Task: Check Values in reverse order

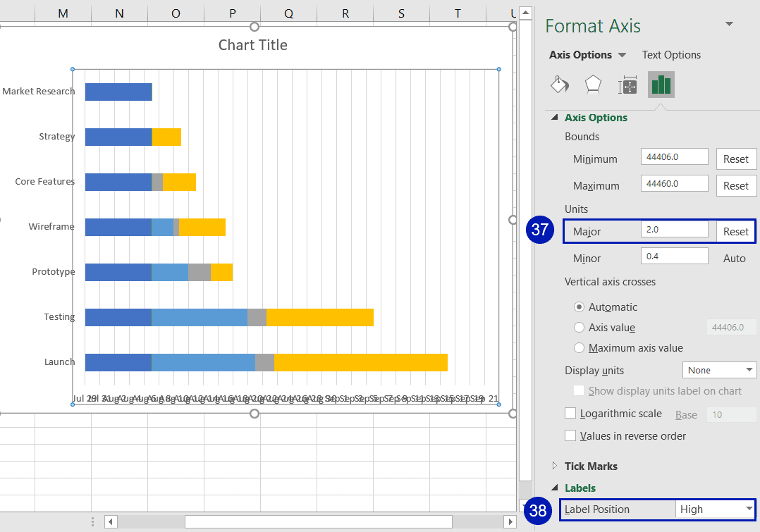Action: 570,435
